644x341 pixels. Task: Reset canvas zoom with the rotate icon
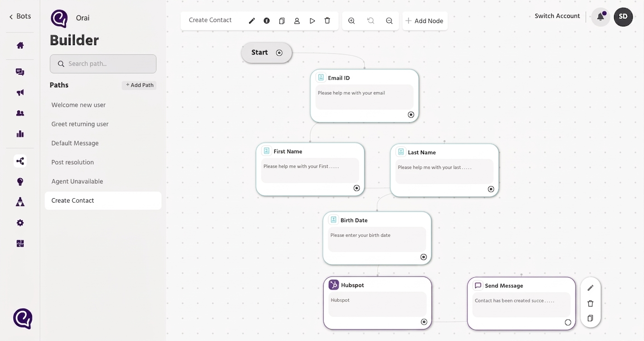click(371, 21)
